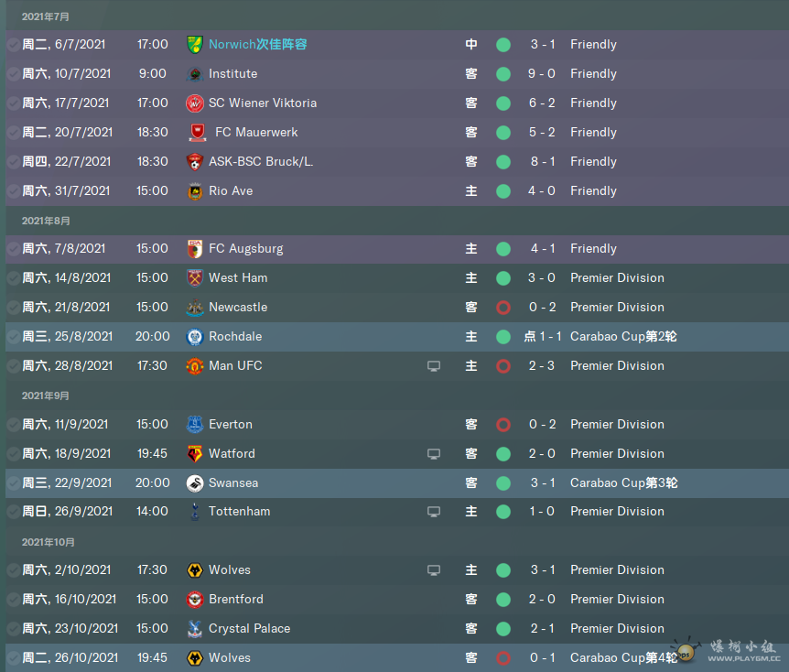Click the Swansea club badge

pyautogui.click(x=195, y=483)
